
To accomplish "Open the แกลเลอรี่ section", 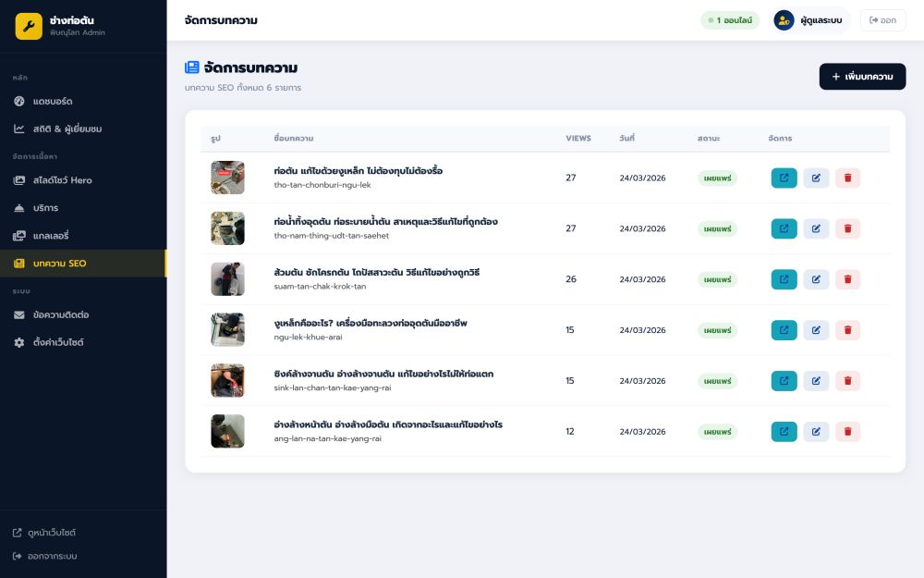I will click(51, 236).
